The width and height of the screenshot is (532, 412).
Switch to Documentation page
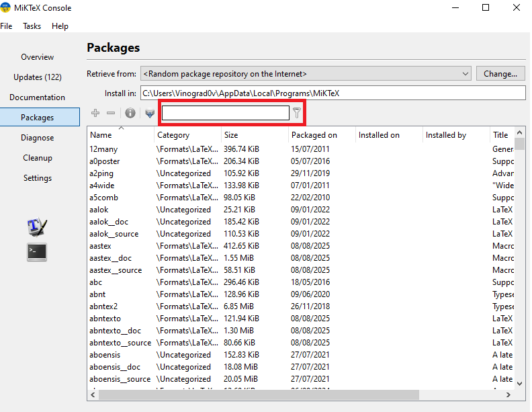pyautogui.click(x=38, y=97)
